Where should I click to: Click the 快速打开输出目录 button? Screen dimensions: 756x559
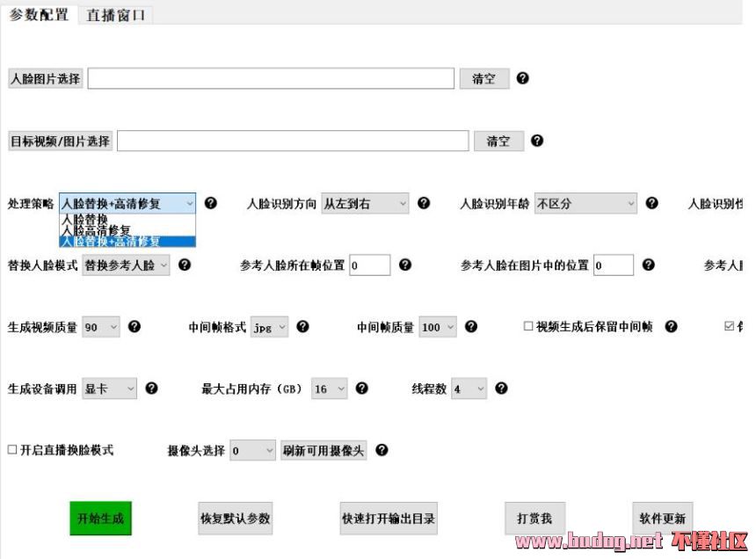click(x=389, y=519)
